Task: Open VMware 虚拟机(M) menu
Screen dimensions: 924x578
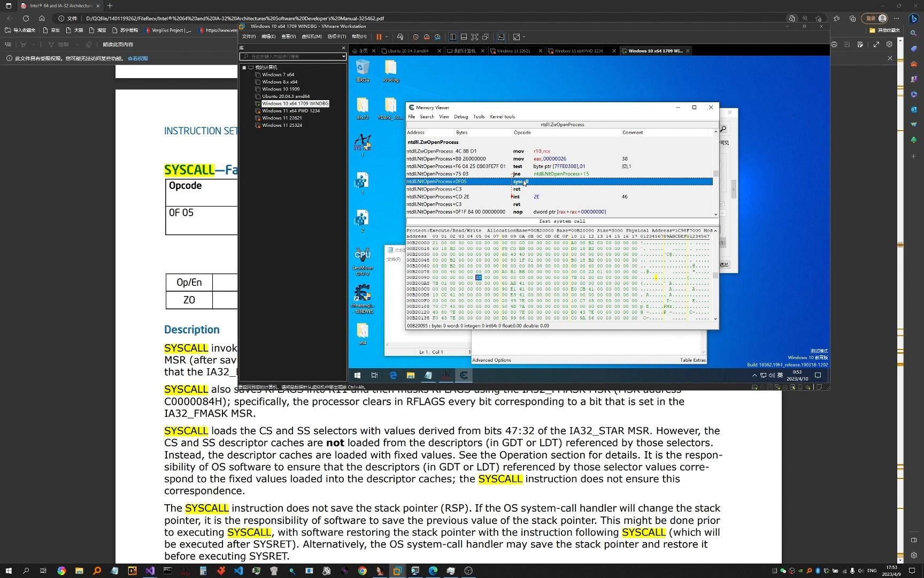Action: point(312,36)
